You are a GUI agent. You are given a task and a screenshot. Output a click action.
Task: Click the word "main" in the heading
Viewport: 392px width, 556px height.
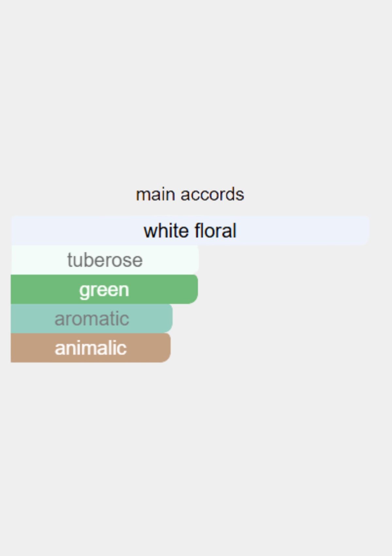[x=155, y=194]
